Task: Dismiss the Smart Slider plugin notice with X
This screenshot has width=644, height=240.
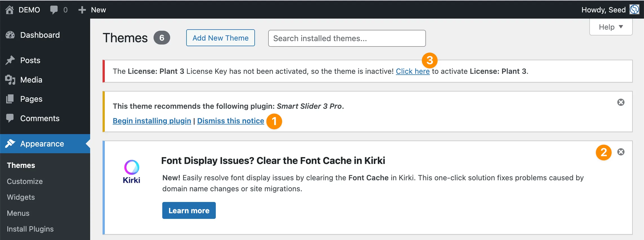Action: pos(621,102)
